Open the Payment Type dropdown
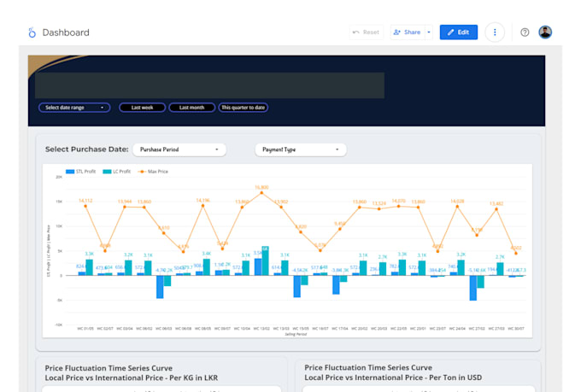 tap(301, 149)
